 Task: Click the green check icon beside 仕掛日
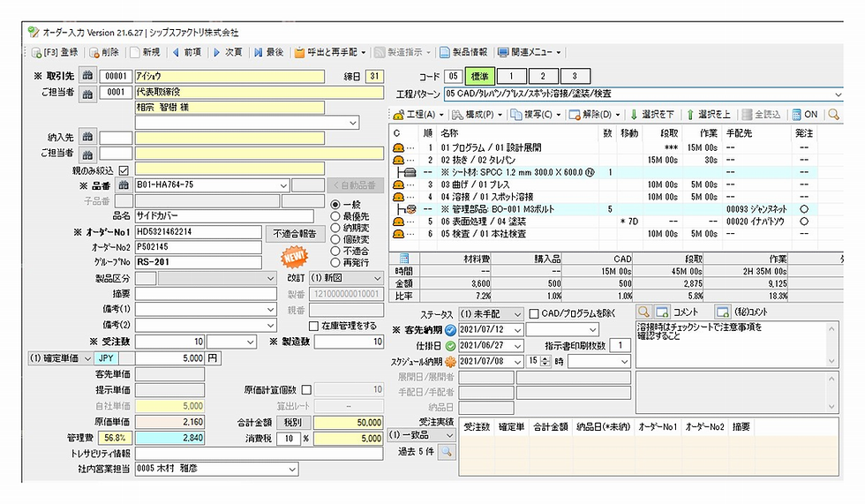coord(450,346)
